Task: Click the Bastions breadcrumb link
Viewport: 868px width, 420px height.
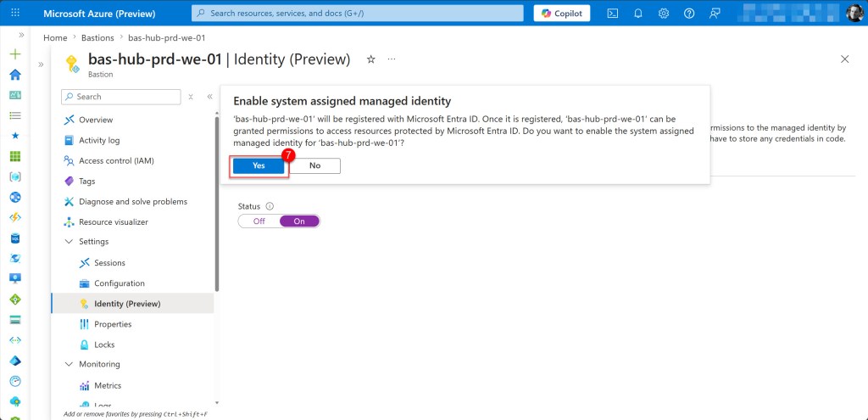Action: [x=97, y=38]
